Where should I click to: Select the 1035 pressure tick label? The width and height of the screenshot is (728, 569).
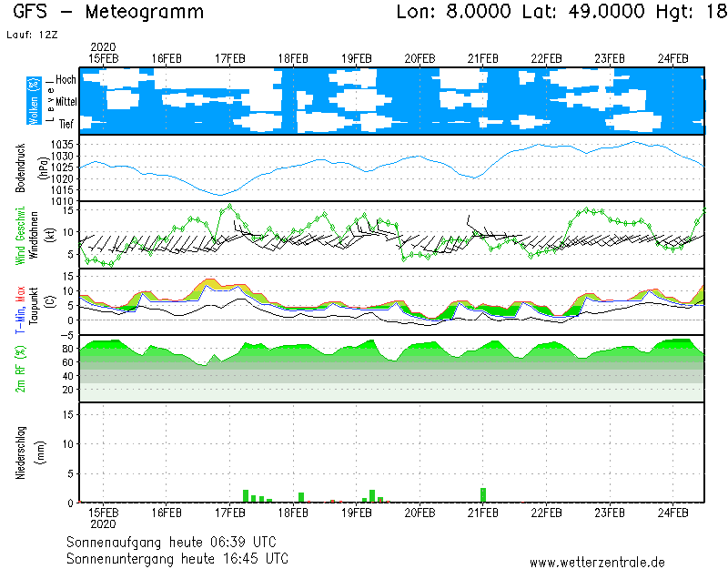pos(62,144)
